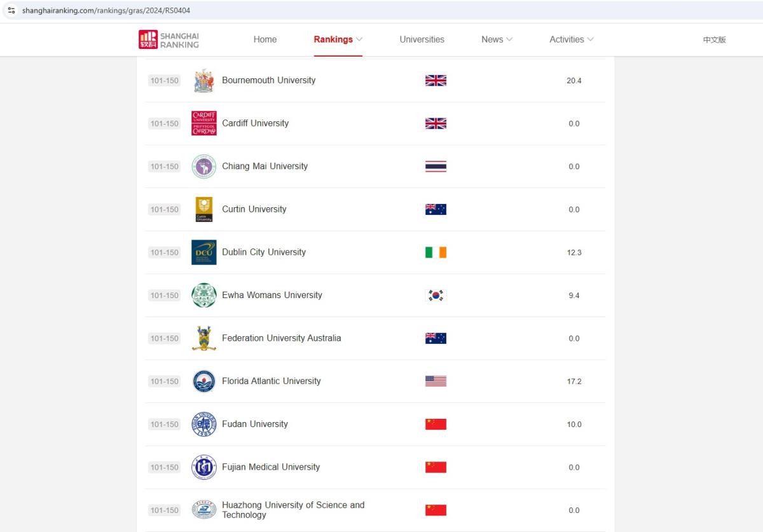Click the UK flag in Bournemouth University row

click(x=436, y=81)
